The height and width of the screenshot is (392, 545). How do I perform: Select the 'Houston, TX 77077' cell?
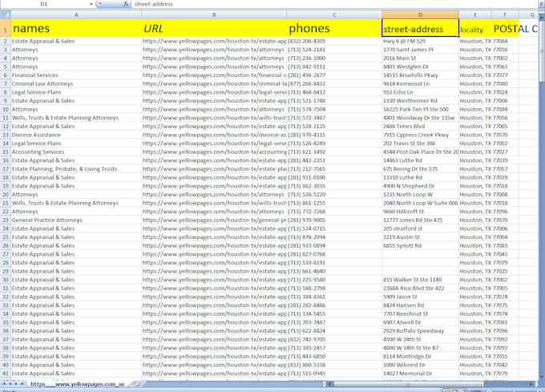484,75
